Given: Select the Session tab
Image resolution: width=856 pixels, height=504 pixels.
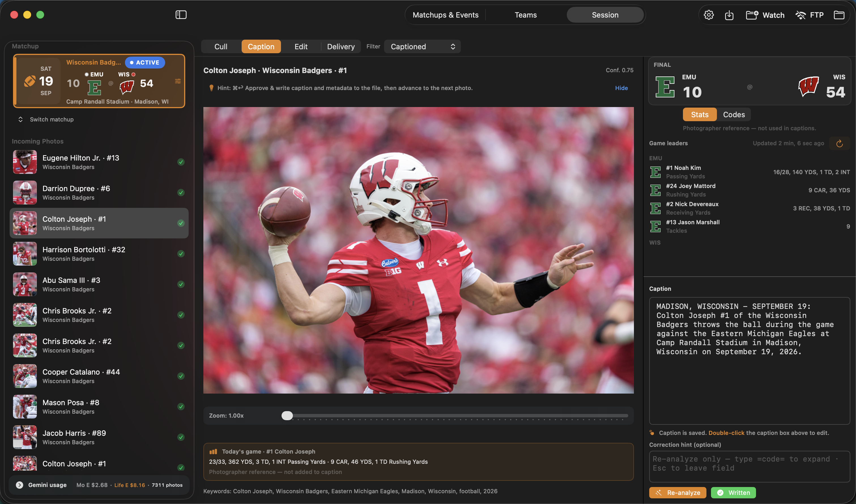Looking at the screenshot, I should [x=605, y=15].
